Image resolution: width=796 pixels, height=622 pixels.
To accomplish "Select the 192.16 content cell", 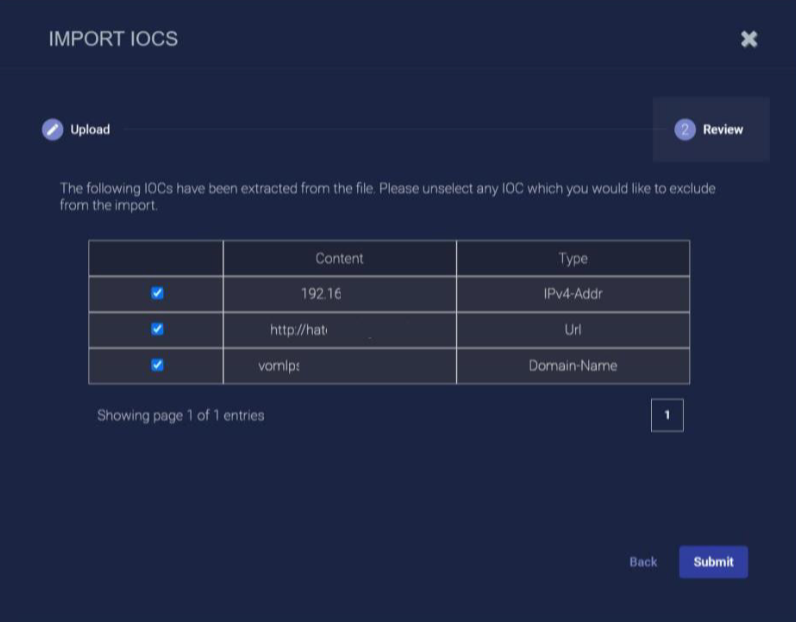I will [x=321, y=294].
